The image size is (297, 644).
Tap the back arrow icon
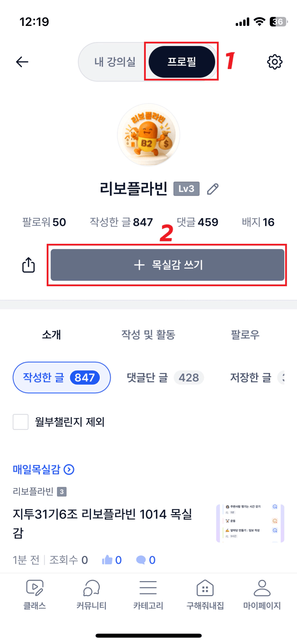(x=22, y=62)
